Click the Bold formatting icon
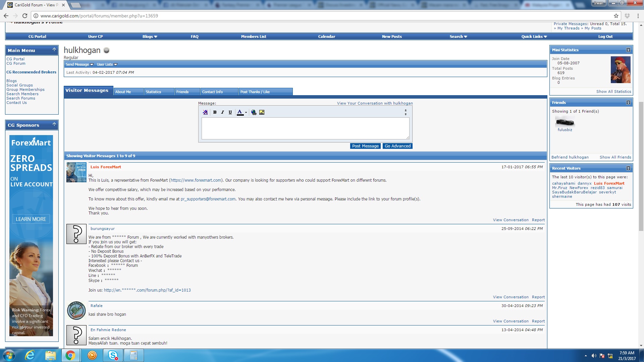The height and width of the screenshot is (362, 644). tap(215, 112)
